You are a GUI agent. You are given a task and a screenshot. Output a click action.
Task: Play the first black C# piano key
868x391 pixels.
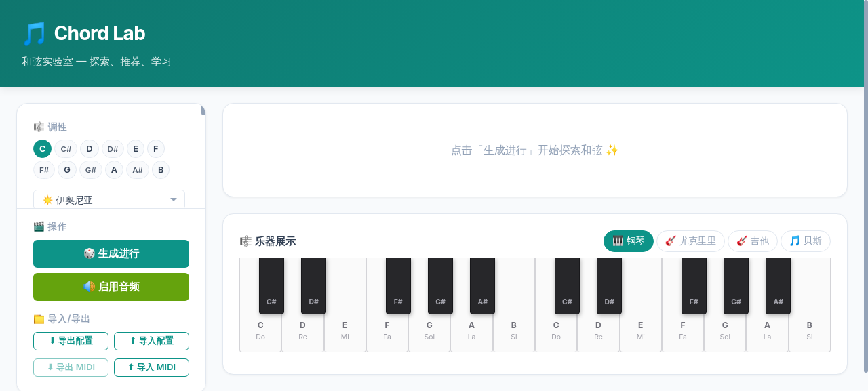click(271, 285)
